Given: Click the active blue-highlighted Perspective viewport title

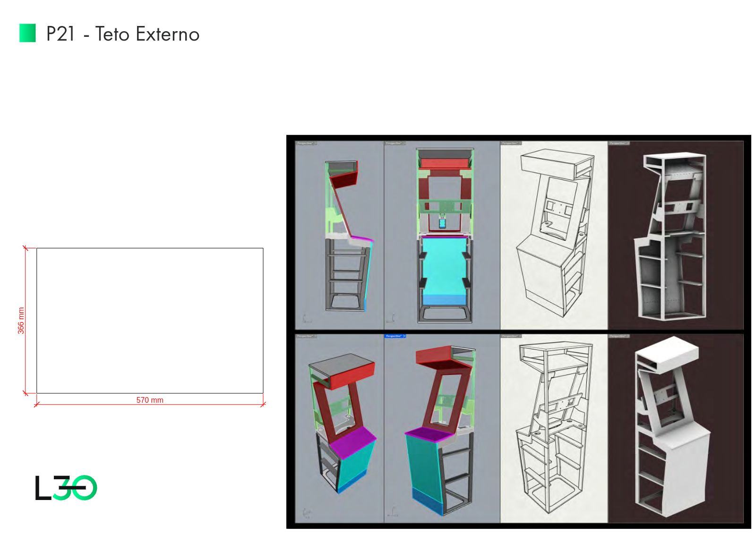Looking at the screenshot, I should coord(394,336).
